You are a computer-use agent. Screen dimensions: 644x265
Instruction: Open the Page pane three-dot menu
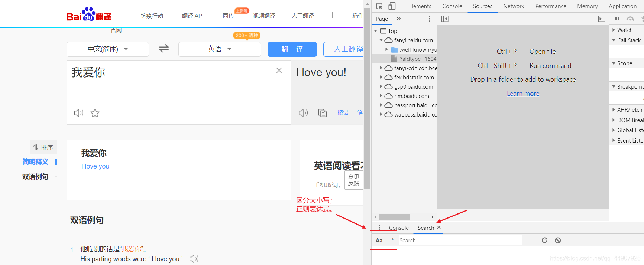430,19
